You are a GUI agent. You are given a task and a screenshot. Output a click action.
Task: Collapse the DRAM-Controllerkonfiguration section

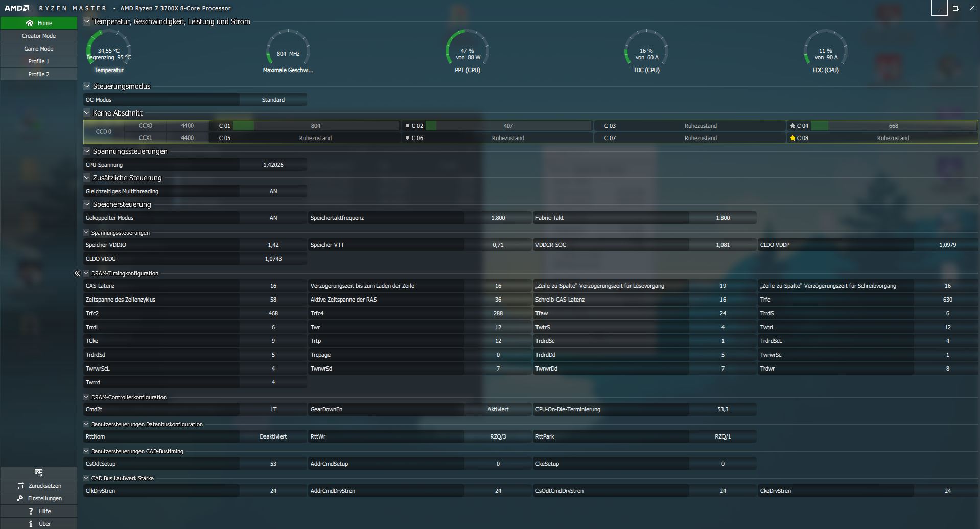click(x=86, y=397)
